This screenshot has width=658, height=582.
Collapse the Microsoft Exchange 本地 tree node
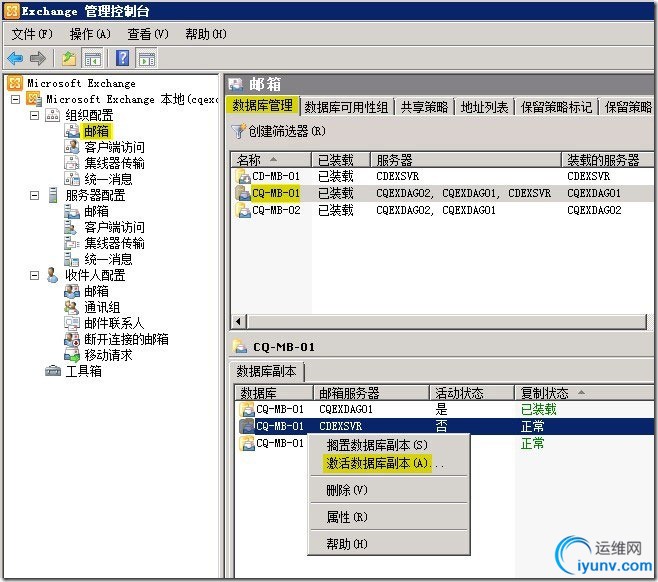point(16,99)
